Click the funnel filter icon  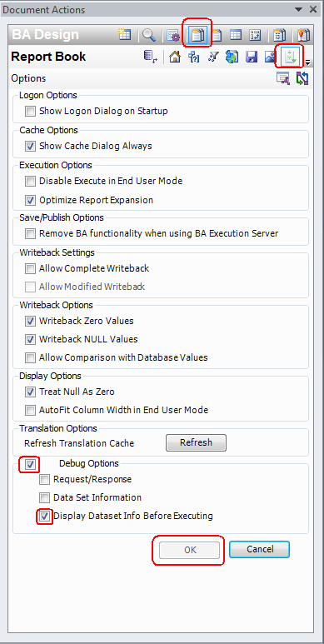click(x=213, y=57)
